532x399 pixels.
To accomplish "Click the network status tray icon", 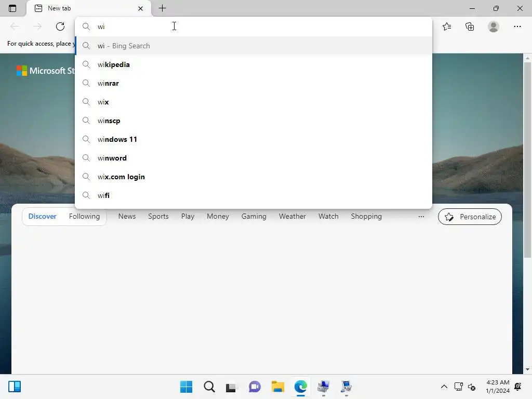I will [458, 387].
